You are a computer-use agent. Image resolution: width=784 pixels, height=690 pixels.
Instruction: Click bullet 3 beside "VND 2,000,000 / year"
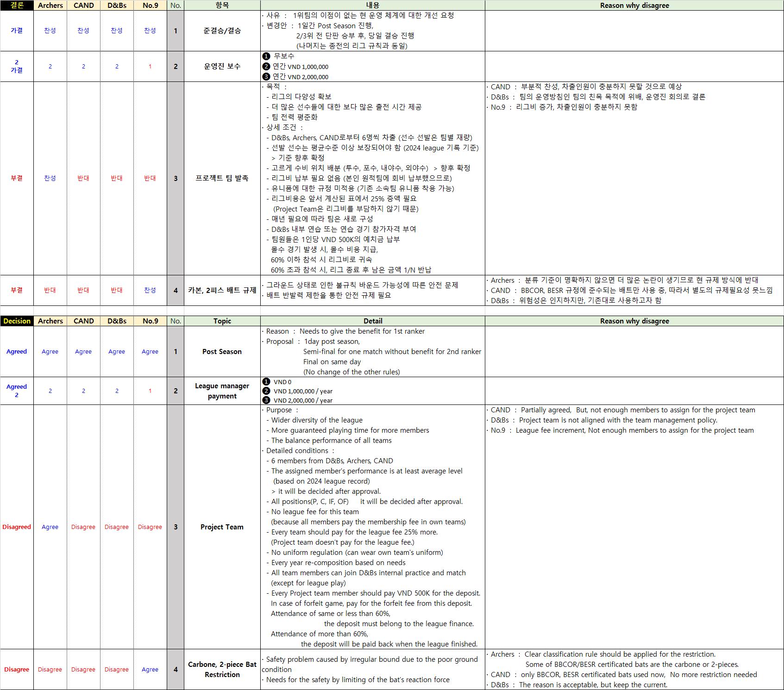point(266,400)
